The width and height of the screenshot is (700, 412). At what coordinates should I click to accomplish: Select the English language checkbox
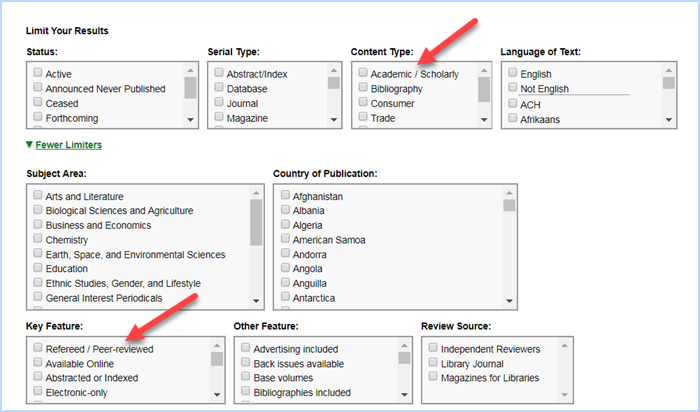512,74
